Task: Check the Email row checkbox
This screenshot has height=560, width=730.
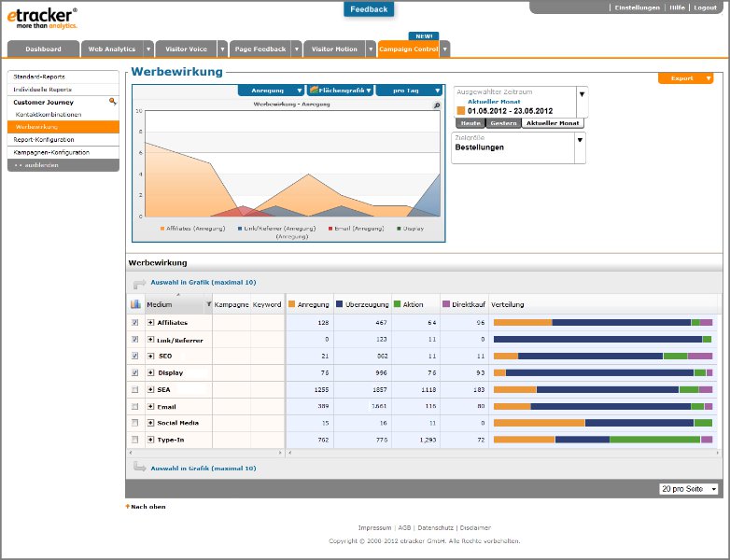Action: click(135, 406)
